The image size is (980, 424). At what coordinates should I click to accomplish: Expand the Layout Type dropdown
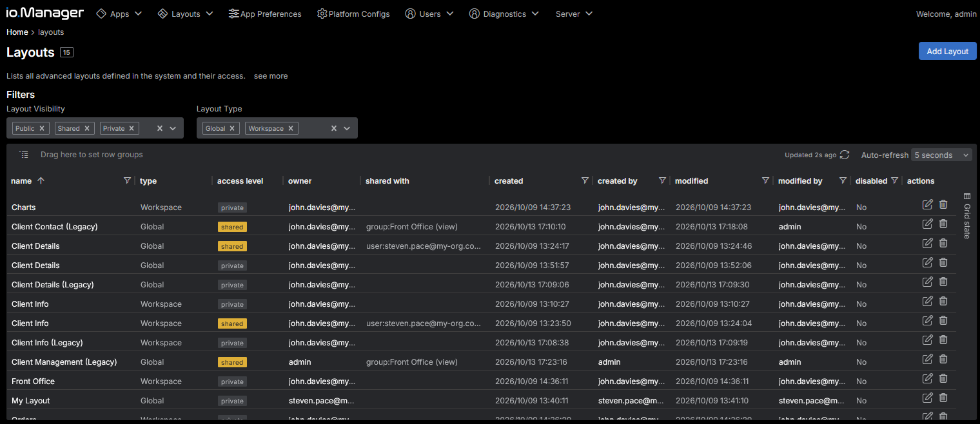coord(347,128)
